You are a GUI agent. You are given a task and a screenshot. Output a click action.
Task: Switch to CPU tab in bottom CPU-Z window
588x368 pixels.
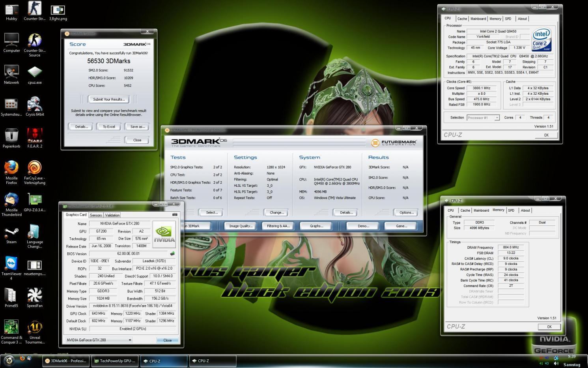point(451,210)
